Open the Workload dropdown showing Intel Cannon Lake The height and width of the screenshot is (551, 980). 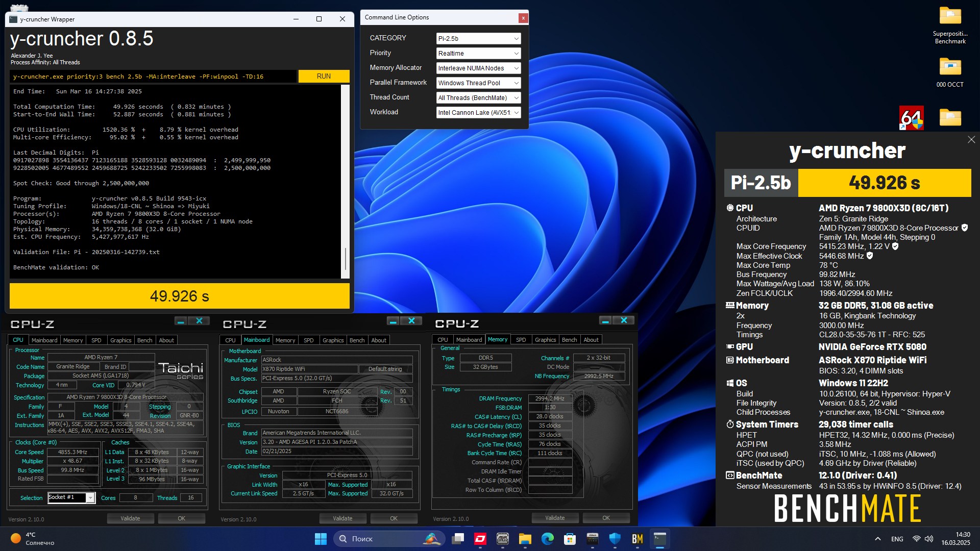pos(478,112)
